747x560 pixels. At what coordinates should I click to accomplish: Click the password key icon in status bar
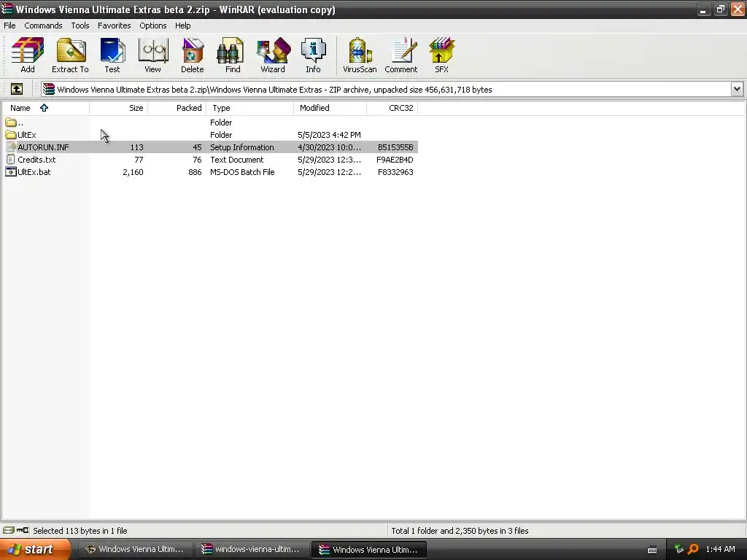click(x=23, y=530)
